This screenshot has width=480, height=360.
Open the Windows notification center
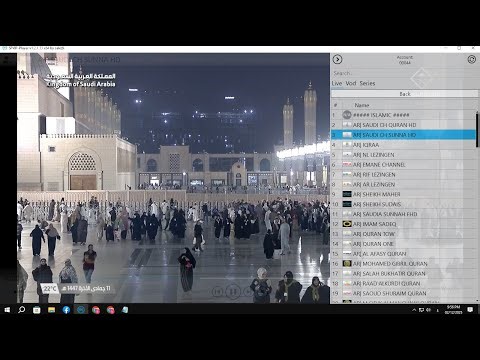(x=470, y=310)
